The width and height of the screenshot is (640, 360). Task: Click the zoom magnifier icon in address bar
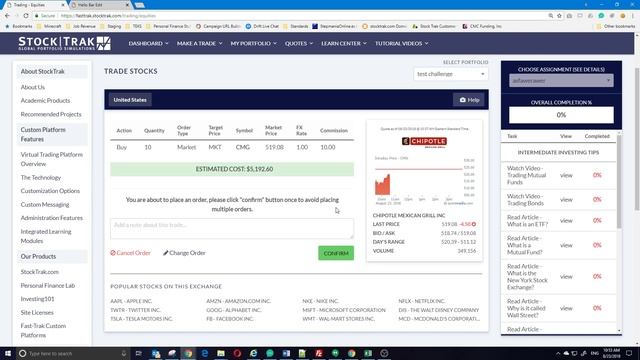coord(551,16)
